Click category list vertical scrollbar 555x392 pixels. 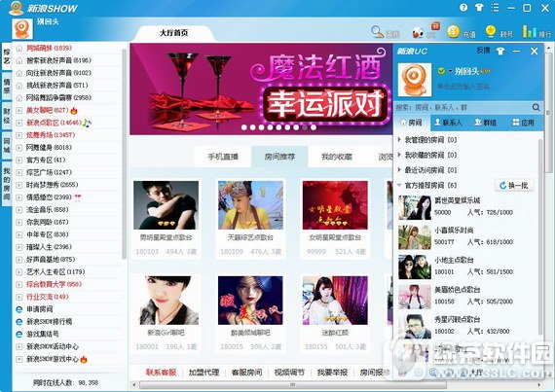tap(124, 154)
